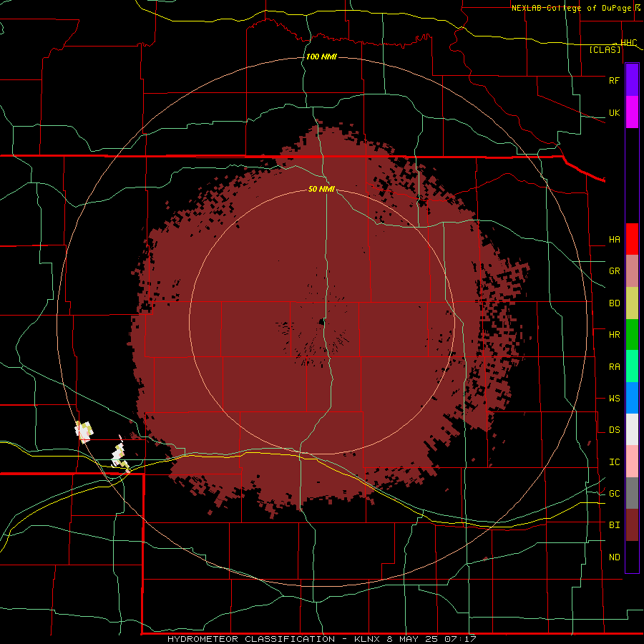Click the HR legend label
The width and height of the screenshot is (644, 644).
coord(614,335)
